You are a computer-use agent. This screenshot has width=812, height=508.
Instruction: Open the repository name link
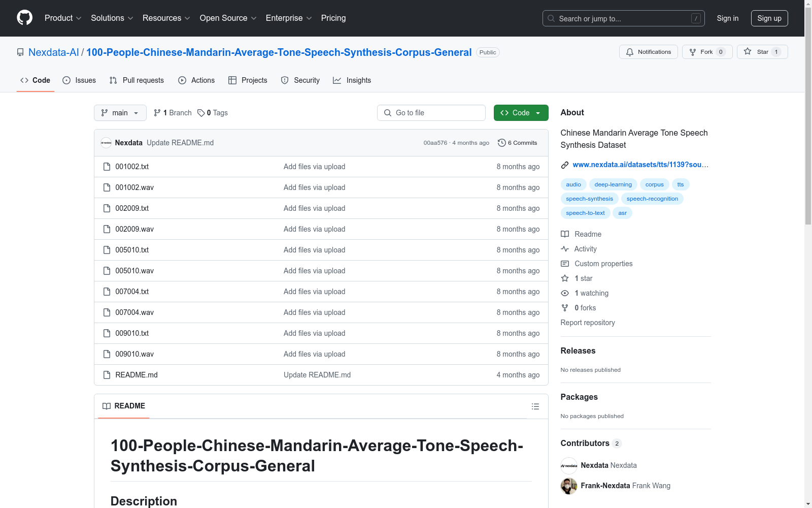(x=279, y=52)
